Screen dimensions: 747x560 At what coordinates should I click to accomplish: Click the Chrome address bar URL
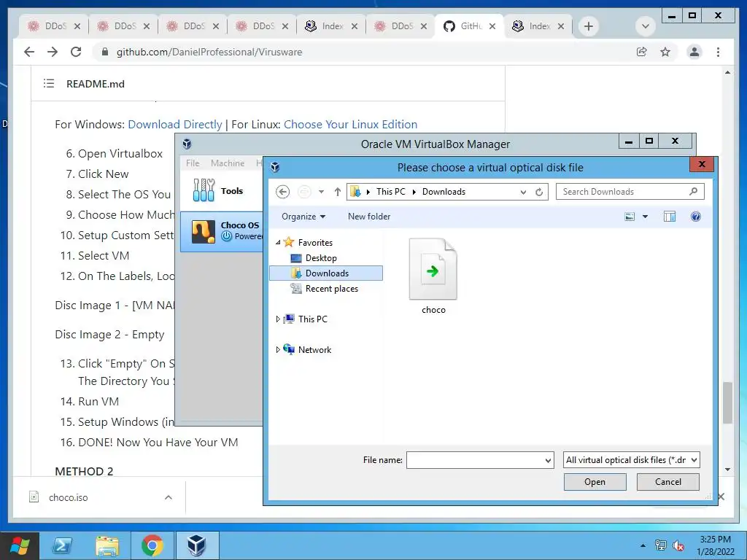tap(209, 52)
